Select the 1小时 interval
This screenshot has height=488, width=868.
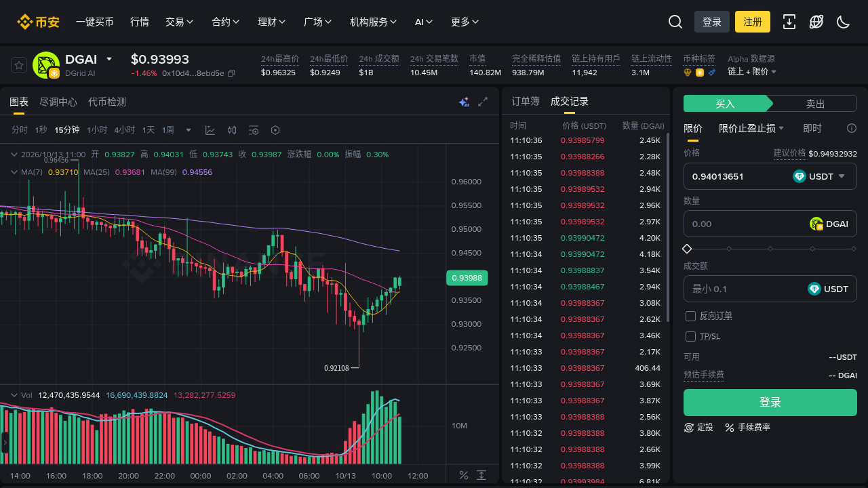click(97, 130)
